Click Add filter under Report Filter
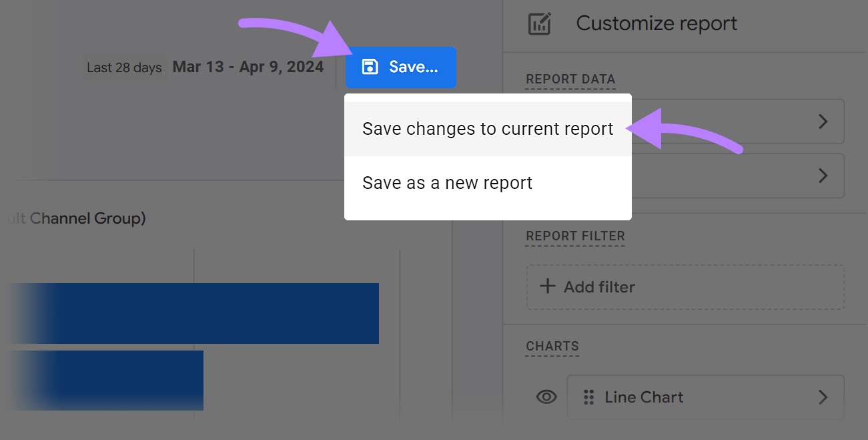 tap(600, 286)
